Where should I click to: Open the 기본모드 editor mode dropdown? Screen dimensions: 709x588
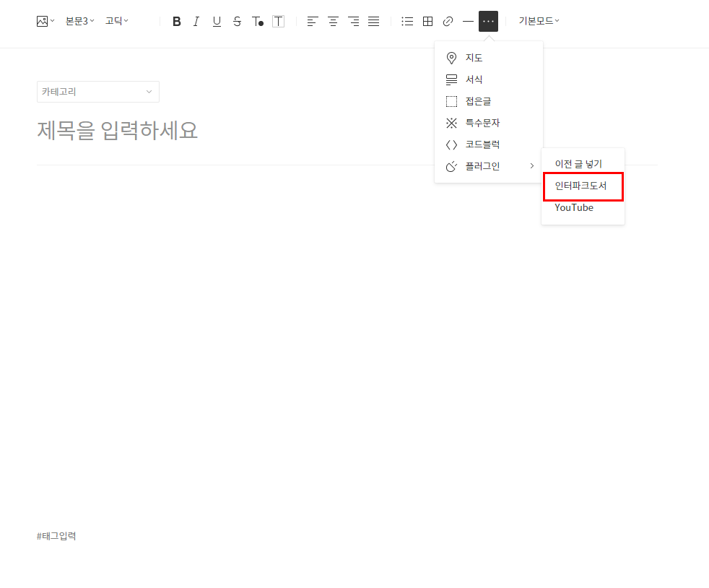[x=539, y=21]
